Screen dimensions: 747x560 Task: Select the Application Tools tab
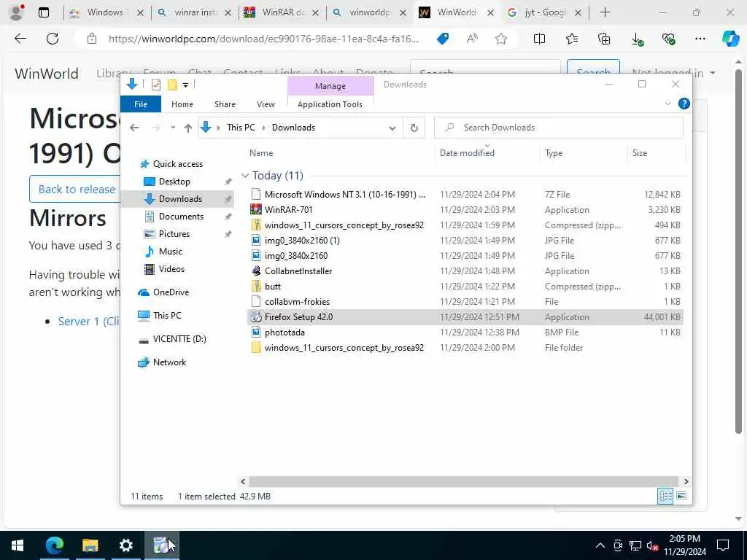tap(330, 104)
